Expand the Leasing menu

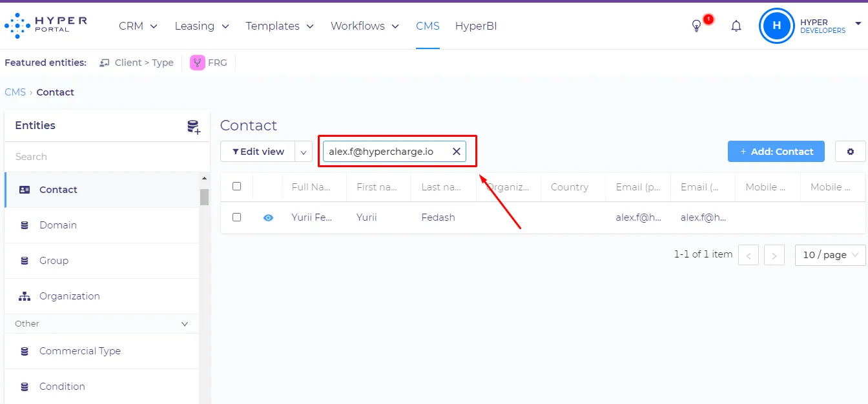point(202,26)
